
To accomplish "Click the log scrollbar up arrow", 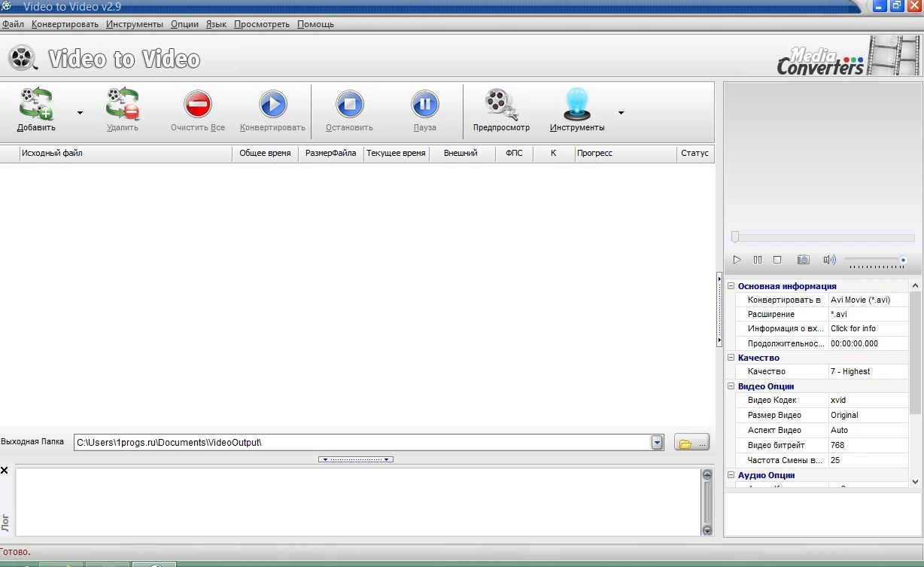I will point(707,475).
